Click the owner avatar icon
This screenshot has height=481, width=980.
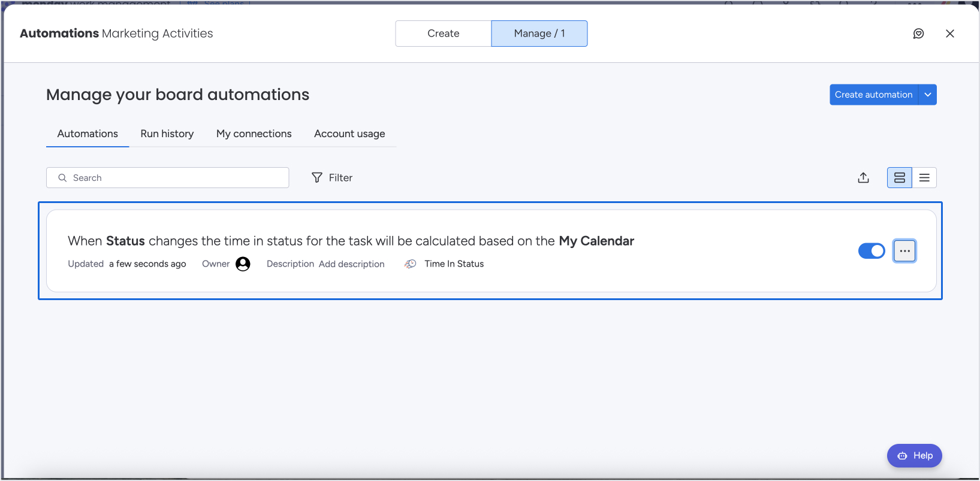point(243,264)
